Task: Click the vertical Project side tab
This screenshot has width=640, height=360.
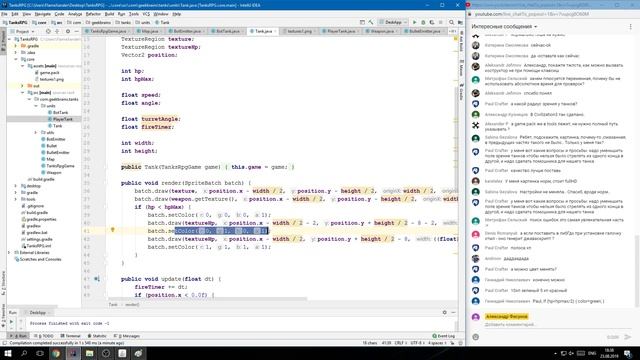Action: coord(3,41)
